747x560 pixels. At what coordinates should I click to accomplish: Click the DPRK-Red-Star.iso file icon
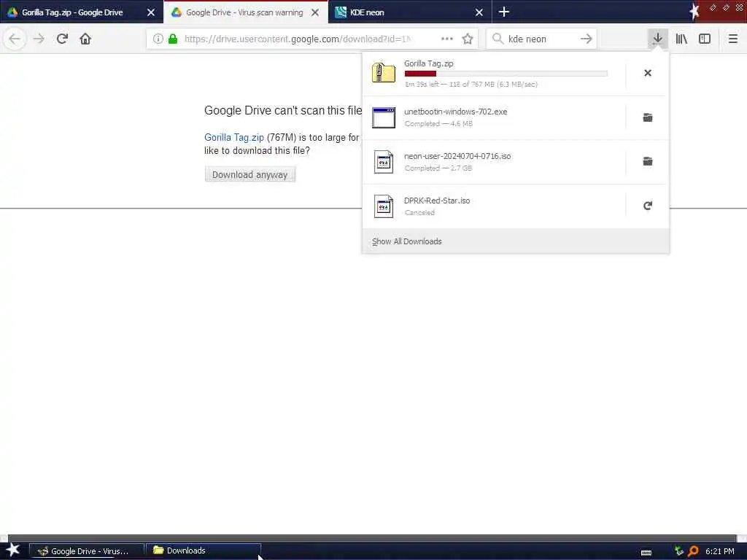click(x=384, y=206)
